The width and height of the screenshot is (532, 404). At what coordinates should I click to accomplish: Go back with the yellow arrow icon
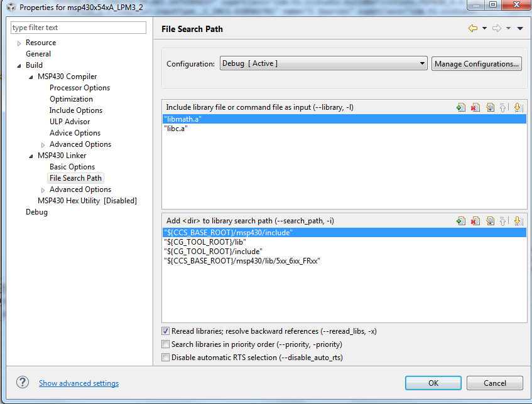[x=472, y=28]
